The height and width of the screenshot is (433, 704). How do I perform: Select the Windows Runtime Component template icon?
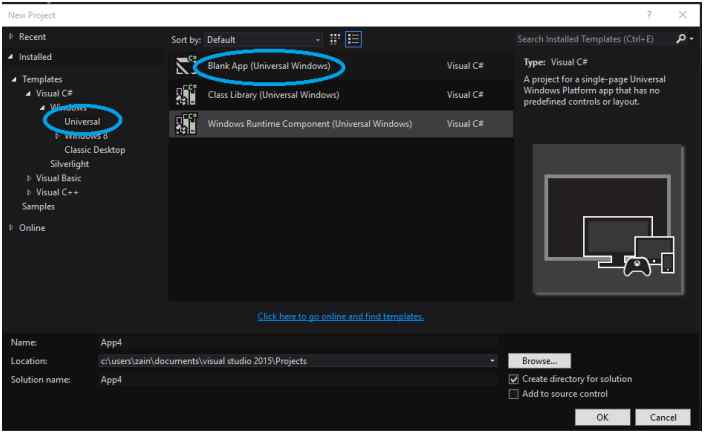coord(186,124)
